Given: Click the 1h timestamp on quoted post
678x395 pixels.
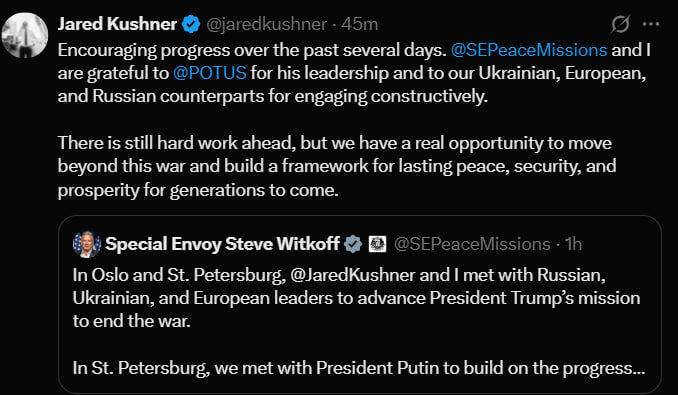Looking at the screenshot, I should pos(574,244).
